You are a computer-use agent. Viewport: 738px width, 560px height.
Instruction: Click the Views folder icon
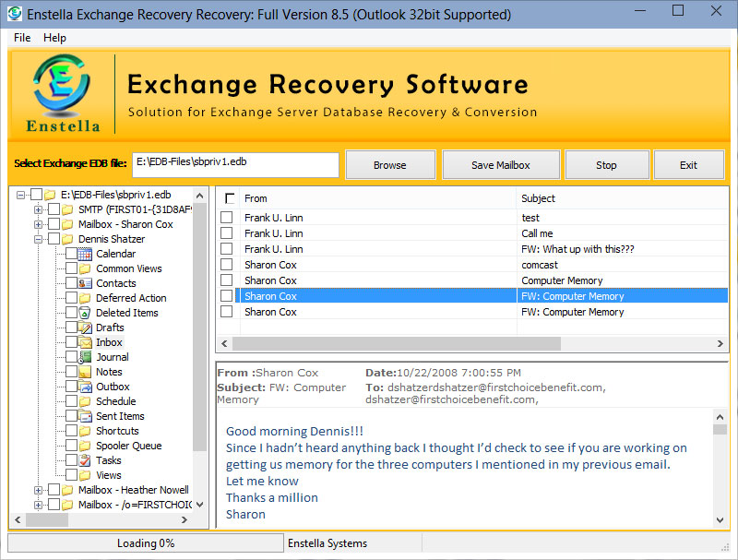(x=85, y=475)
